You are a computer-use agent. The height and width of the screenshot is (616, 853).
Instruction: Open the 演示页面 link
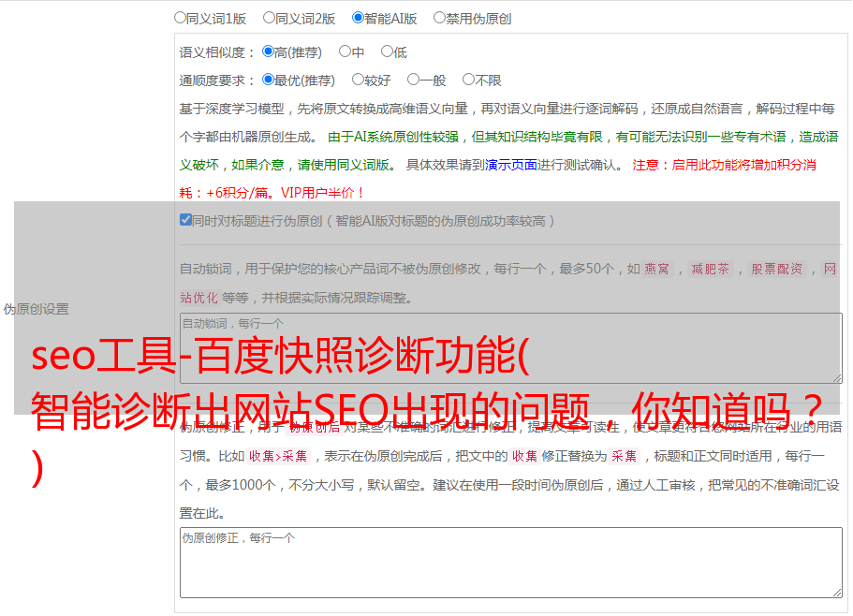[x=511, y=165]
